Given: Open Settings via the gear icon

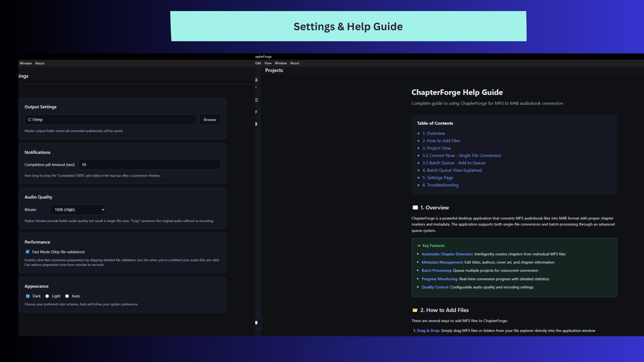Looking at the screenshot, I should [x=256, y=124].
